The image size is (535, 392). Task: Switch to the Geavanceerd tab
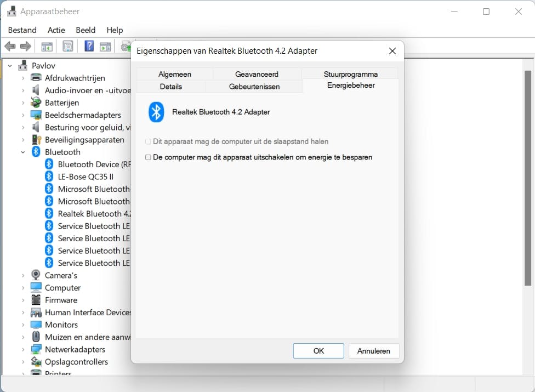[x=257, y=74]
